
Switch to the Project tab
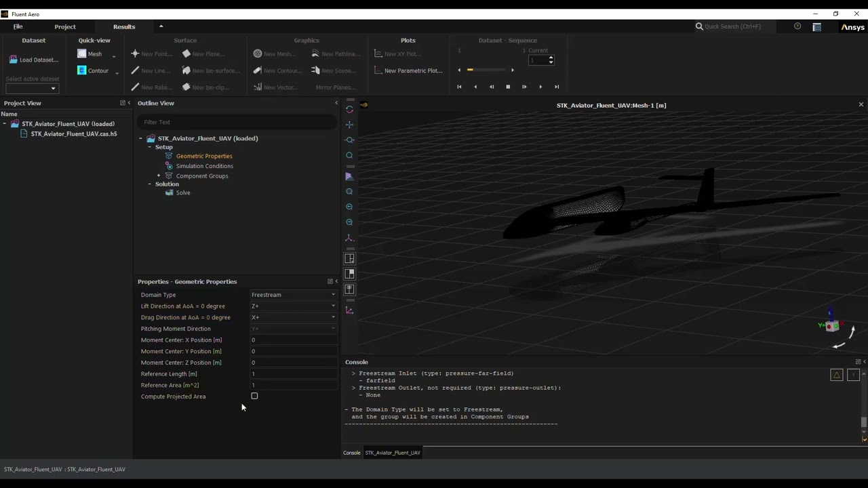click(x=65, y=26)
